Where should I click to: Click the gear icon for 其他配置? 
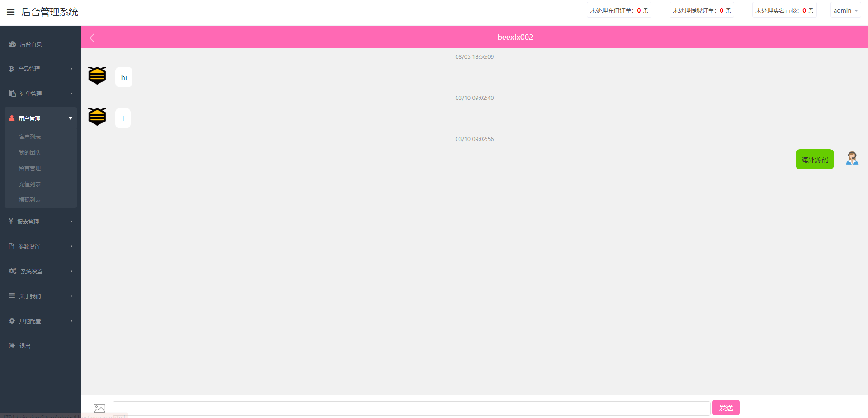click(12, 321)
